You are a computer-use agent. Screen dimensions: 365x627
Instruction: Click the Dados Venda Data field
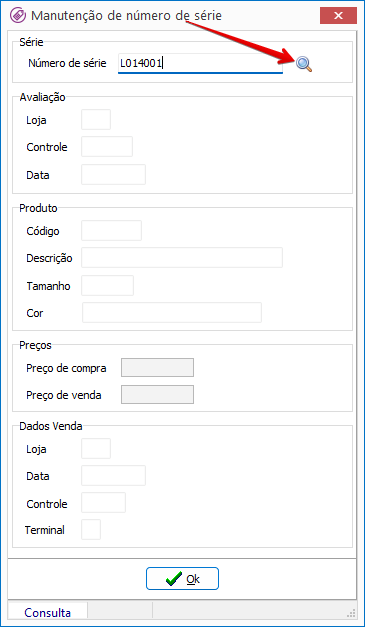[114, 475]
